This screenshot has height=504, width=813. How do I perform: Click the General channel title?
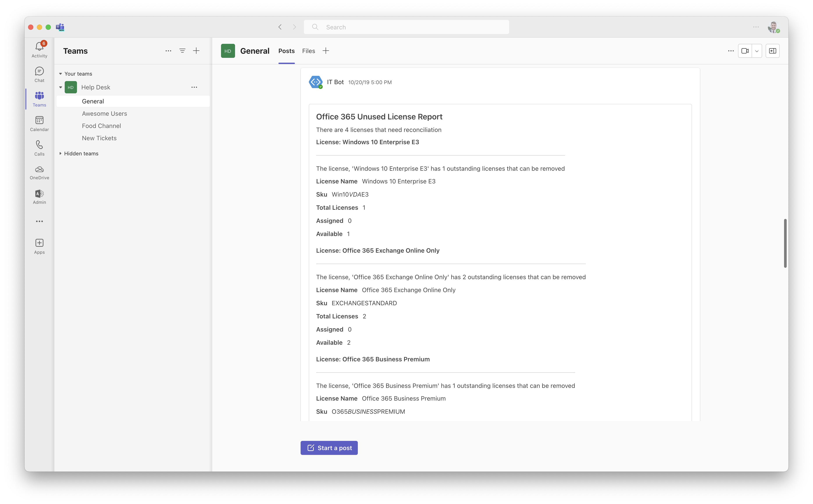click(255, 51)
